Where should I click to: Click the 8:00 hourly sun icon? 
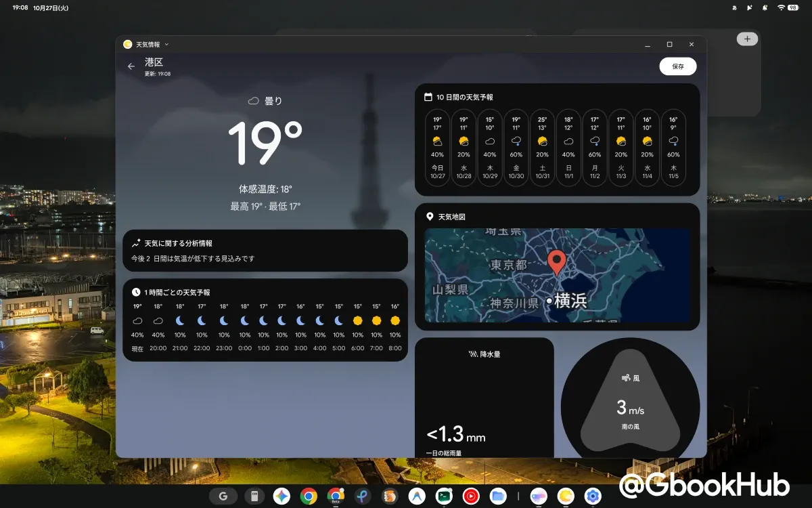tap(395, 320)
